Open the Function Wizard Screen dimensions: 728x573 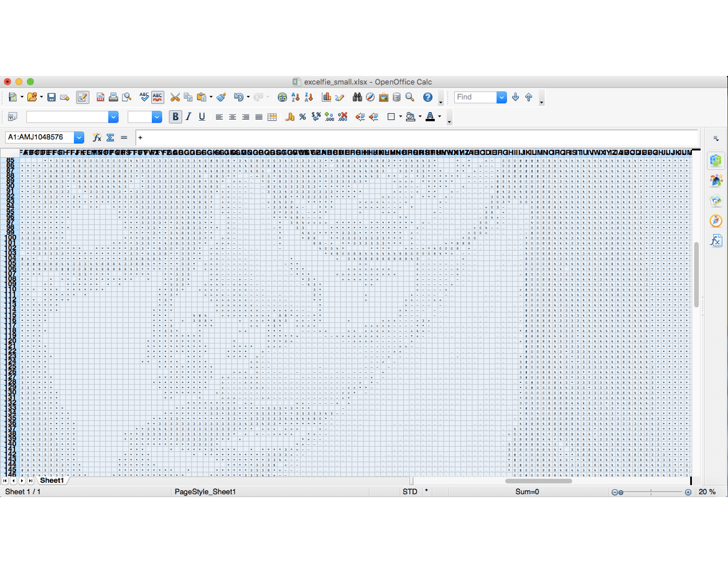97,137
